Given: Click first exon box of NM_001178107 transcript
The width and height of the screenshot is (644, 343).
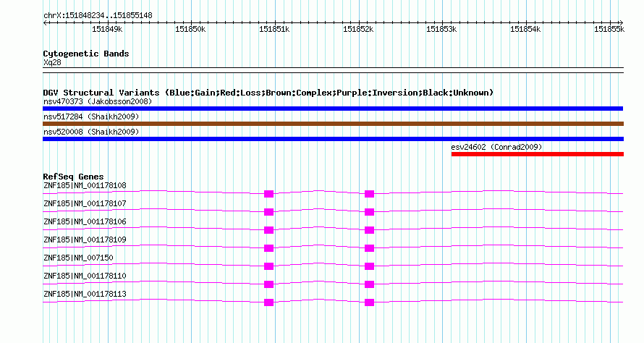Looking at the screenshot, I should click(x=268, y=212).
